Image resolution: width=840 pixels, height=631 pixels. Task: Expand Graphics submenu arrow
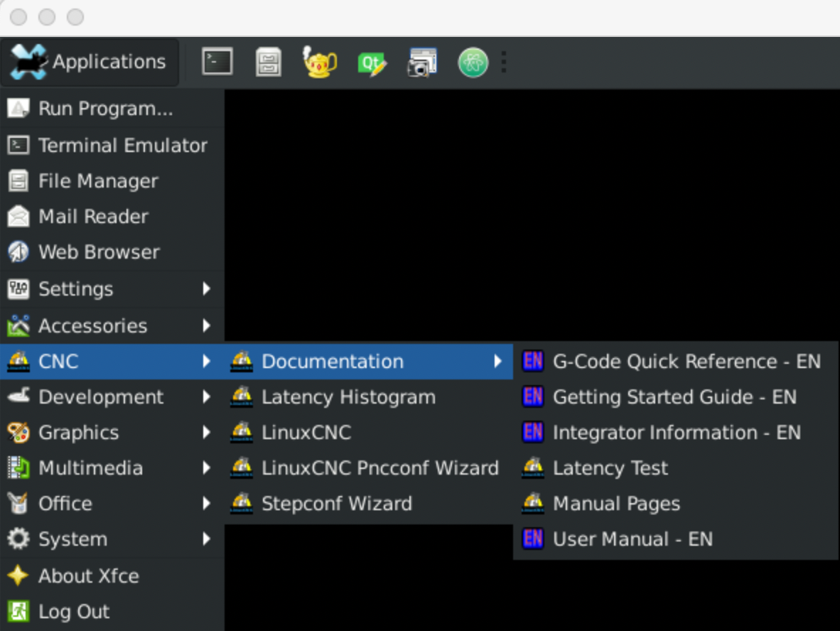[x=206, y=432]
